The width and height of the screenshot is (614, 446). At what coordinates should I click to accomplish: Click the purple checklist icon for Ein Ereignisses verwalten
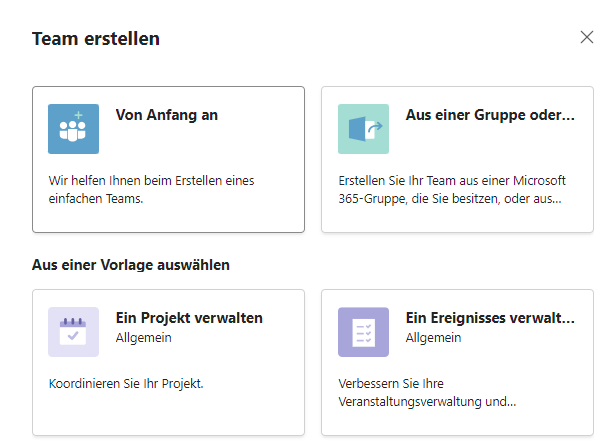point(363,332)
